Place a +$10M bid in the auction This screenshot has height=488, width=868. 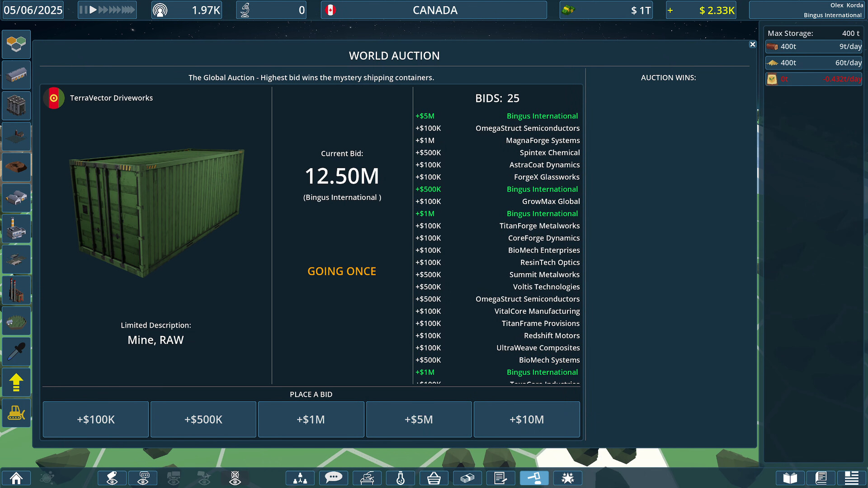tap(526, 419)
